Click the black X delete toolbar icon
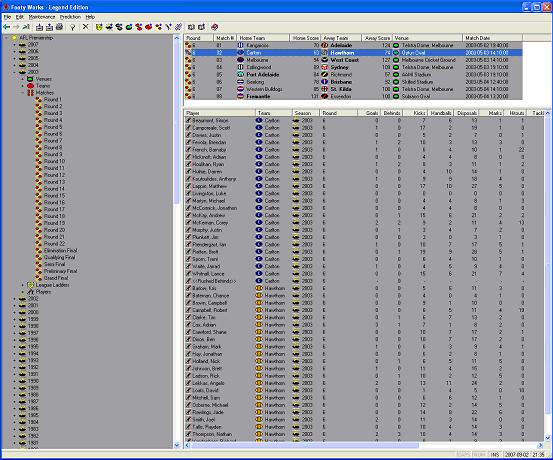The width and height of the screenshot is (553, 460). point(85,27)
